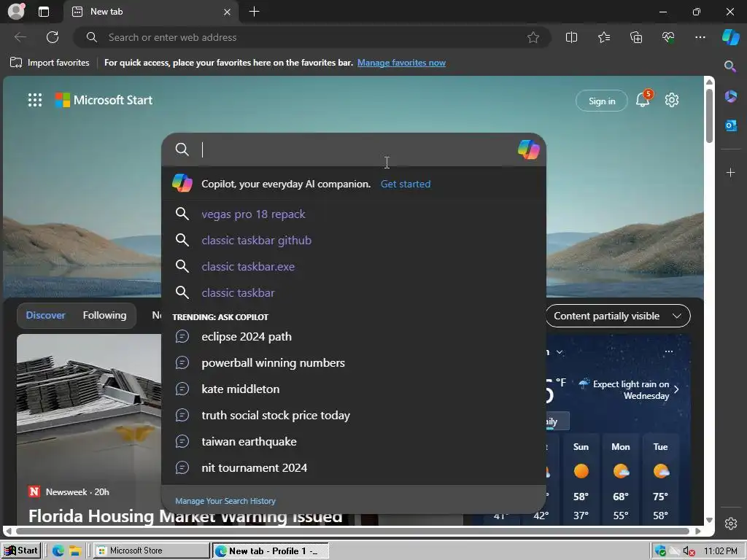This screenshot has height=560, width=747.
Task: Pick trending powerball winning numbers
Action: pos(354,363)
